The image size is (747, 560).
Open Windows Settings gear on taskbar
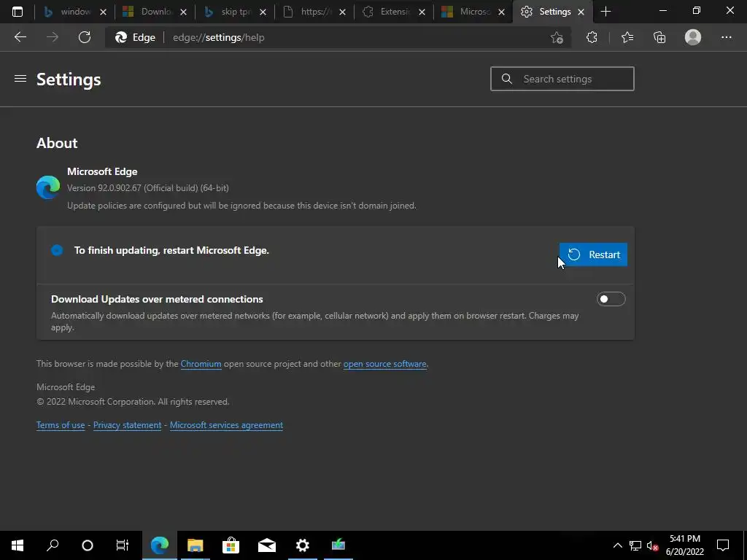pyautogui.click(x=303, y=545)
